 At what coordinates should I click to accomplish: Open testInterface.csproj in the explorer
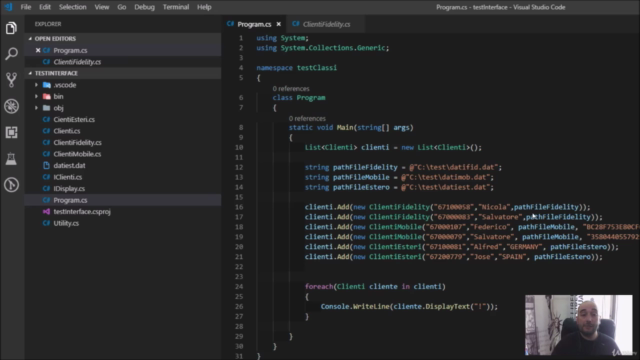pos(82,211)
